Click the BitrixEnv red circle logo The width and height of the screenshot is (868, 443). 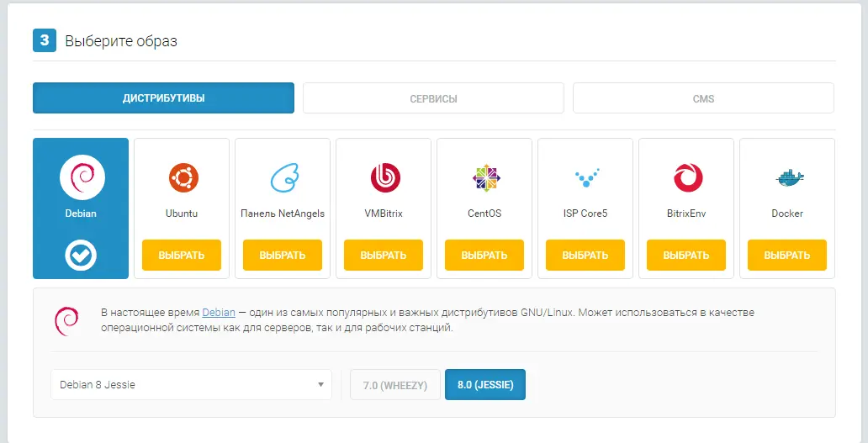click(x=688, y=177)
